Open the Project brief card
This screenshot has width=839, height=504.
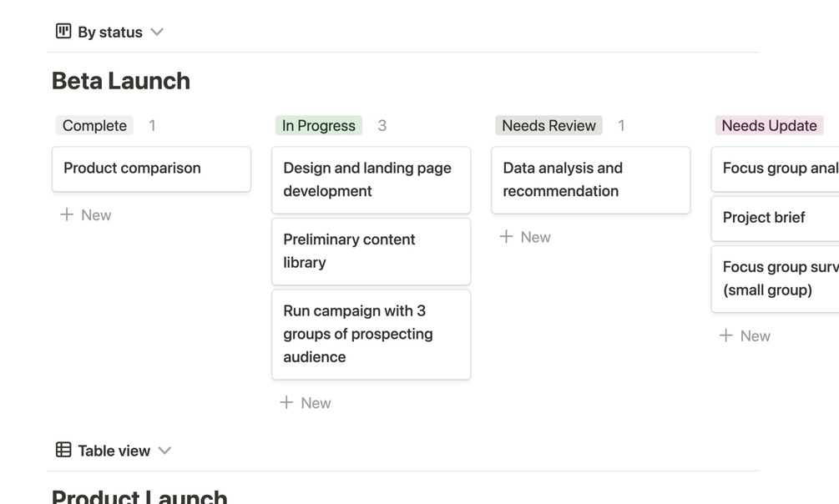pos(775,217)
